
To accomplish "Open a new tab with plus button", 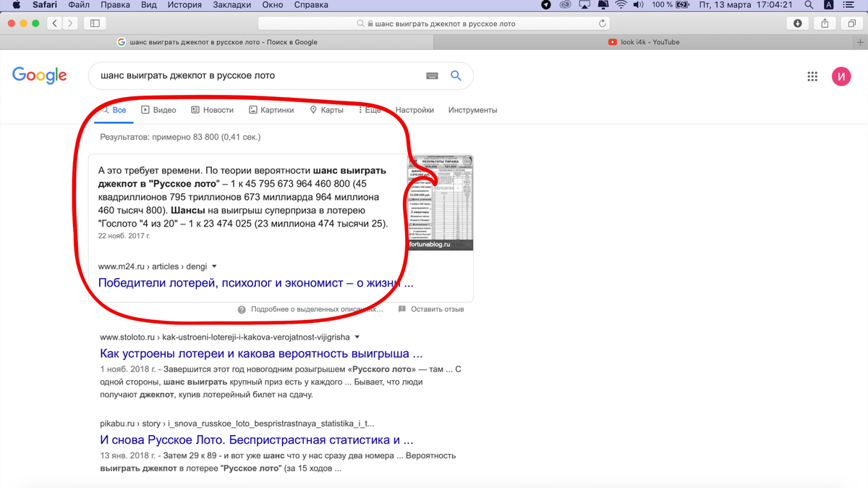I will click(x=860, y=42).
